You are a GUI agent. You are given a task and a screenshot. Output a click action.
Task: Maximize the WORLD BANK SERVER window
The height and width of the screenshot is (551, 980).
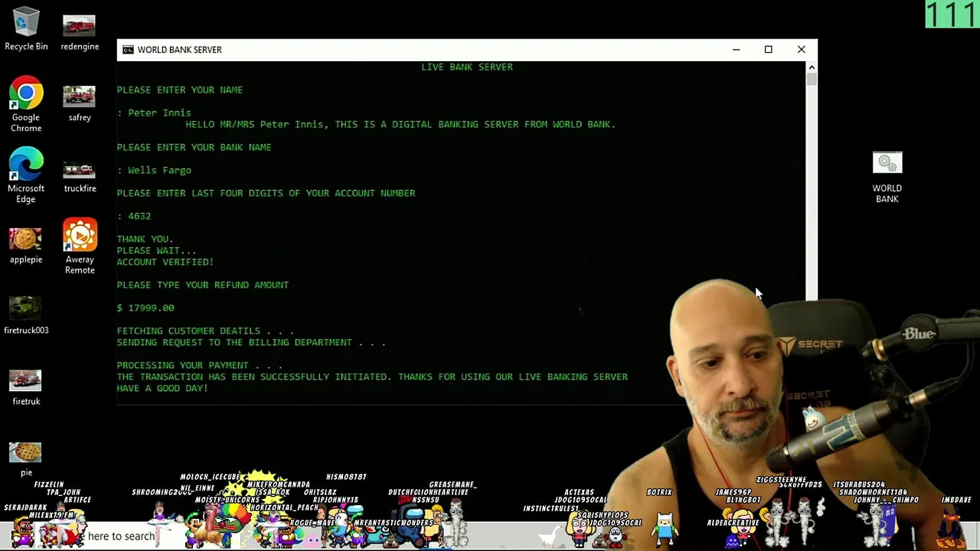[x=768, y=50]
